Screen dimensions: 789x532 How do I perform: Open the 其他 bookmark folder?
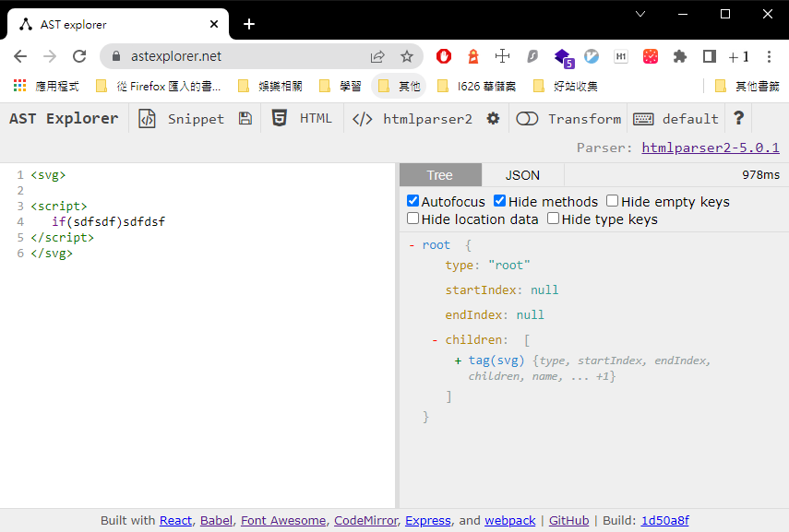click(399, 86)
